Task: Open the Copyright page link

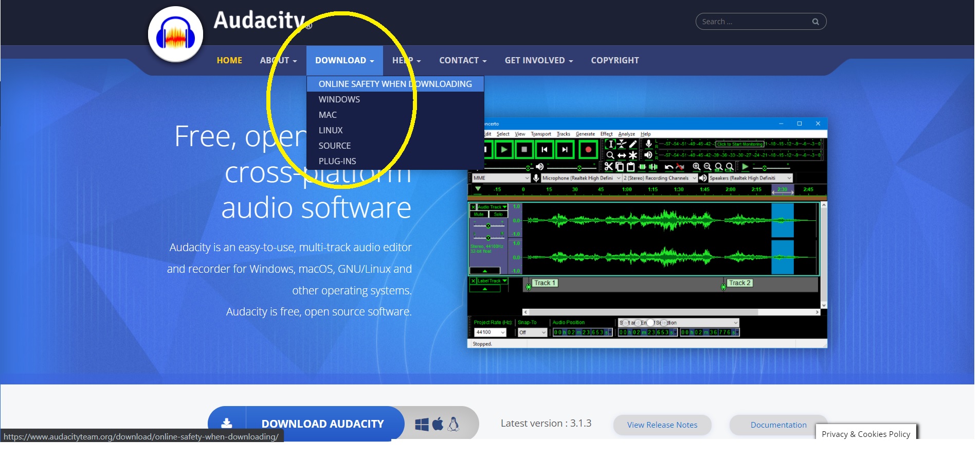Action: 615,61
